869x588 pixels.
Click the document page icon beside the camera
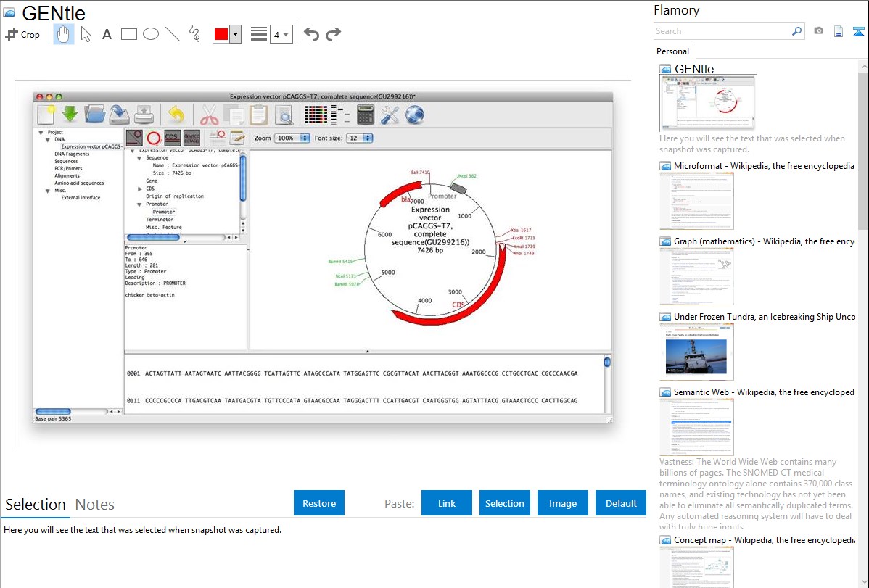pos(839,31)
